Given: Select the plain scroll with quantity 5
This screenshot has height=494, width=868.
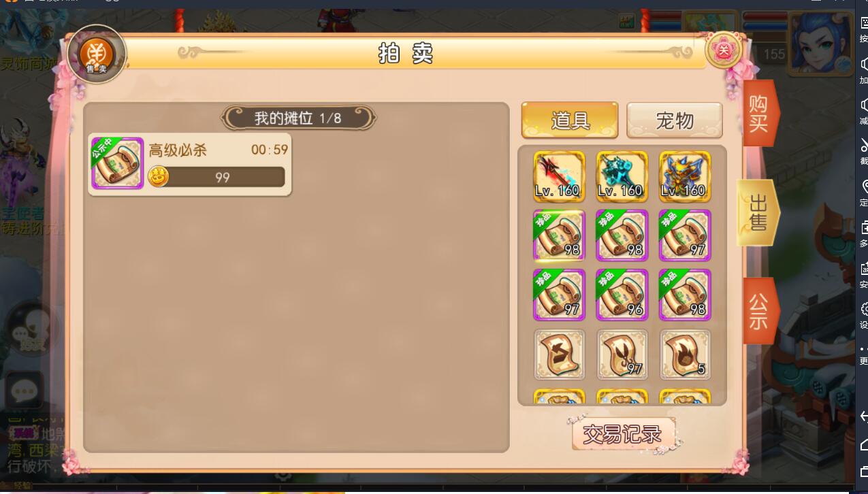Looking at the screenshot, I should tap(685, 354).
